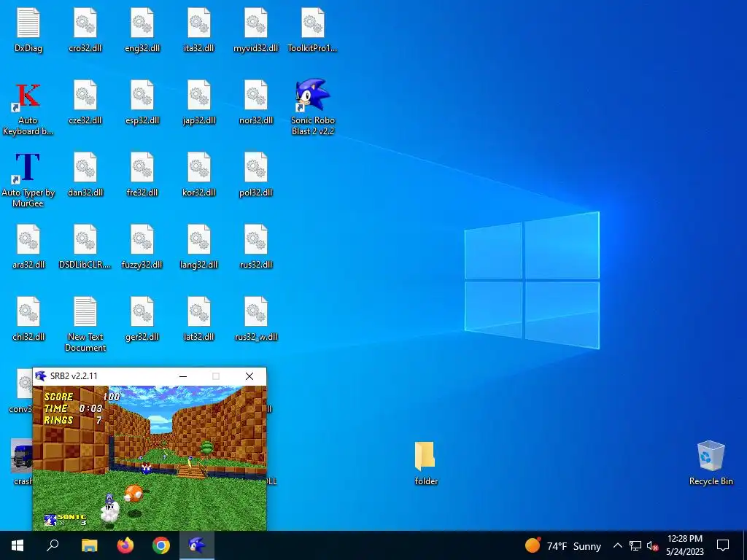Click the SRB2 v2.2.11 title bar
Screen dimensions: 747x560
(x=150, y=376)
